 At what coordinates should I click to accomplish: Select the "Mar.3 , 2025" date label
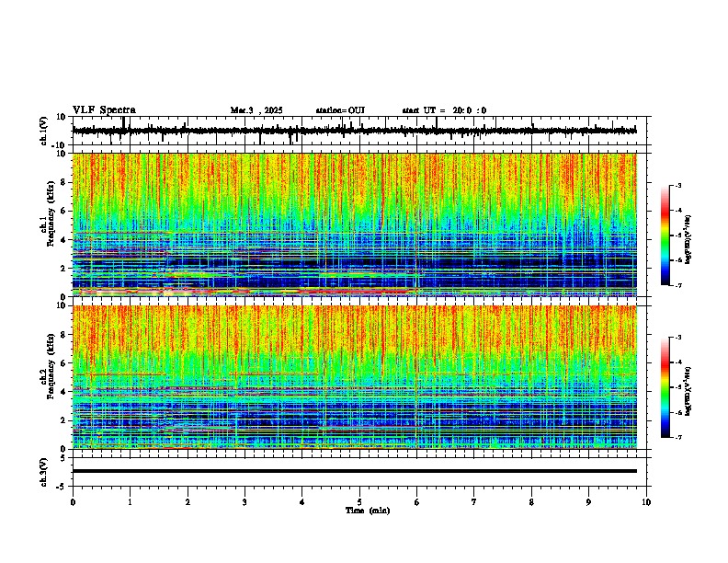point(256,110)
